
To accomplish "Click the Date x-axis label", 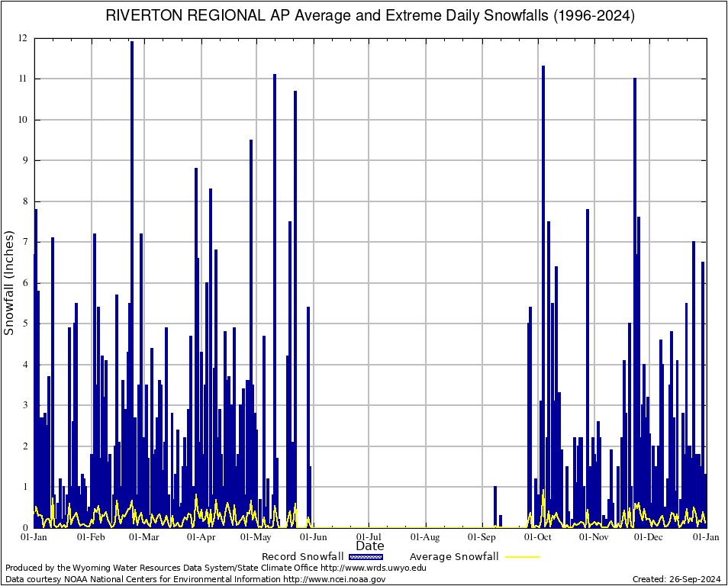I will [x=370, y=546].
